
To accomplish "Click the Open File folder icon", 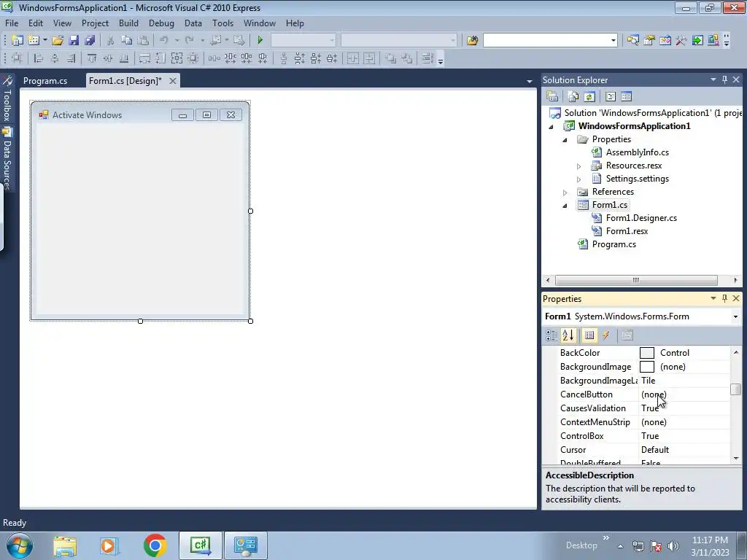I will click(x=58, y=41).
